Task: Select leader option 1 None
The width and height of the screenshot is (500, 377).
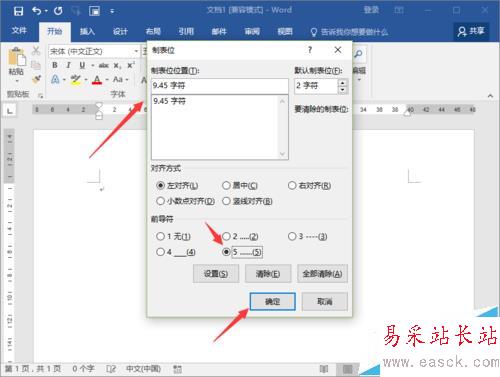Action: click(x=161, y=236)
